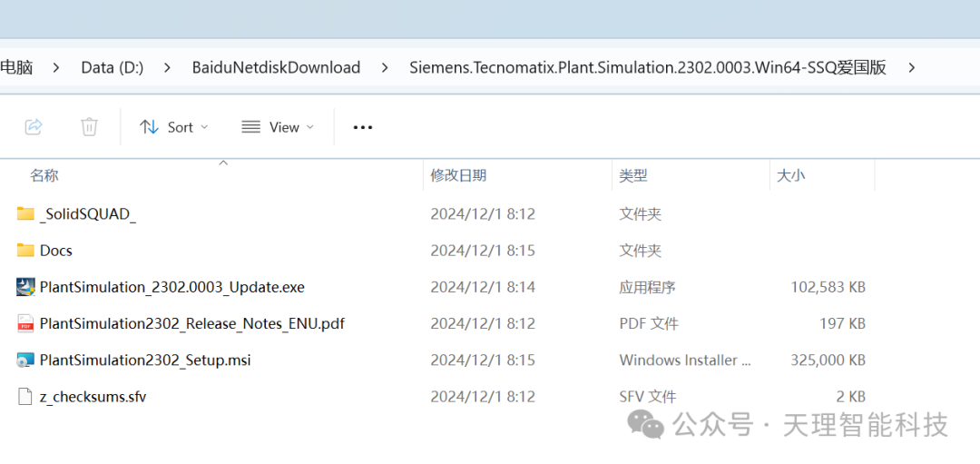Image resolution: width=980 pixels, height=464 pixels.
Task: Click z_checksums.sfv file name
Action: [93, 397]
